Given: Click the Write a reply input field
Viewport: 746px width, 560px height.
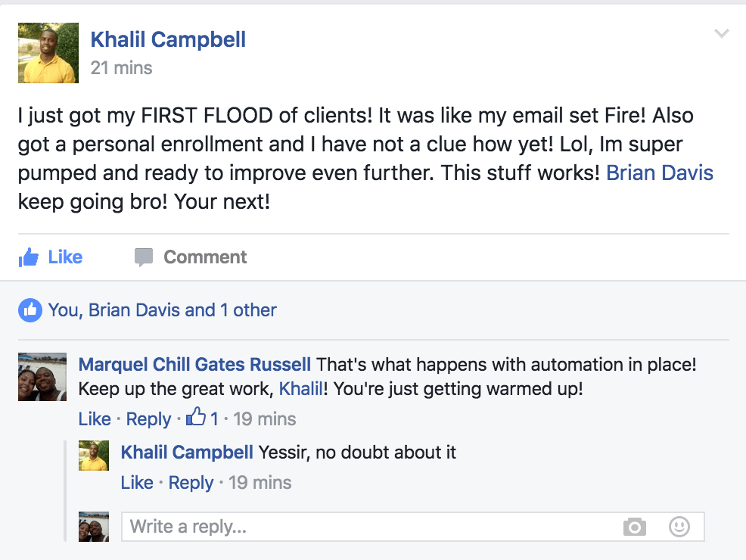Looking at the screenshot, I should (x=371, y=527).
